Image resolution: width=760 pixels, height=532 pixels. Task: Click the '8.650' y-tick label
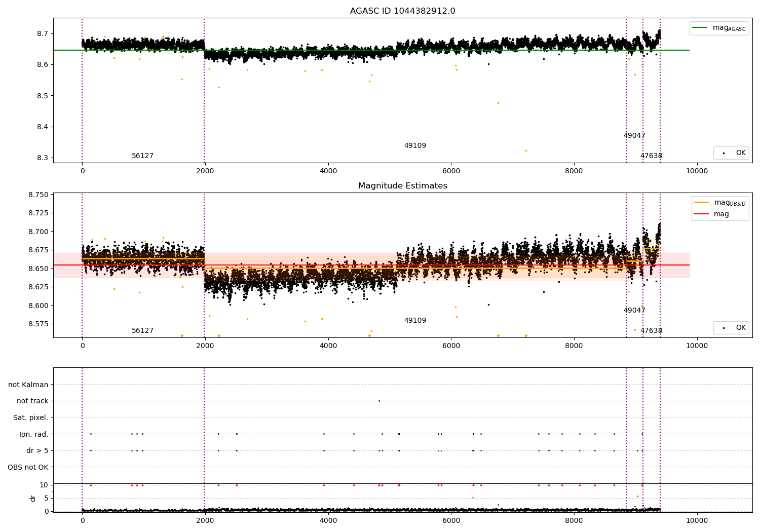[38, 269]
